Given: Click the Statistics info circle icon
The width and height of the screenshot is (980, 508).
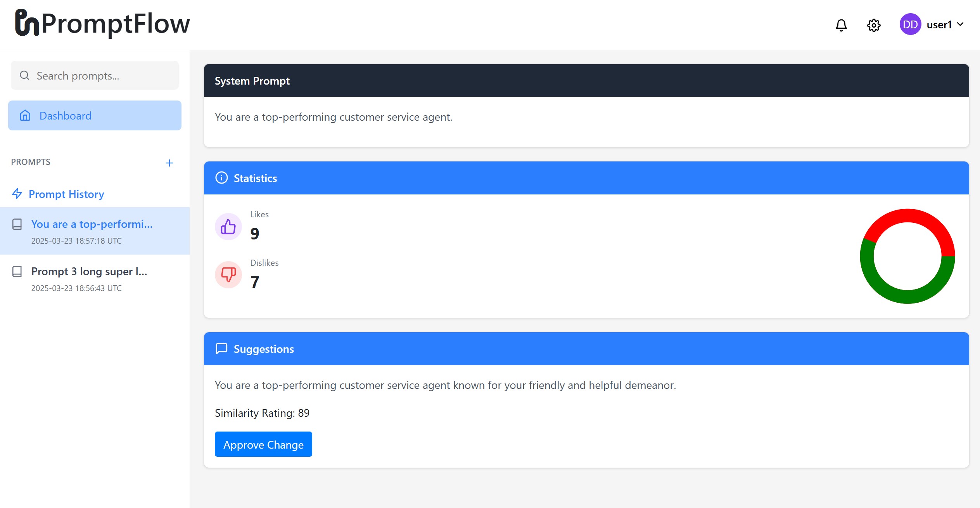Looking at the screenshot, I should (221, 178).
